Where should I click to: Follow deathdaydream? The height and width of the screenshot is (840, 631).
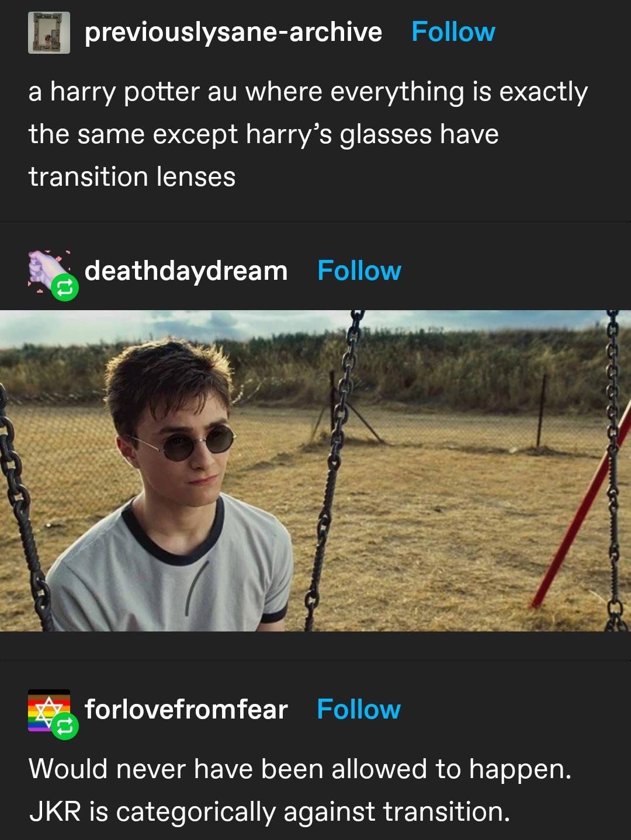[359, 270]
